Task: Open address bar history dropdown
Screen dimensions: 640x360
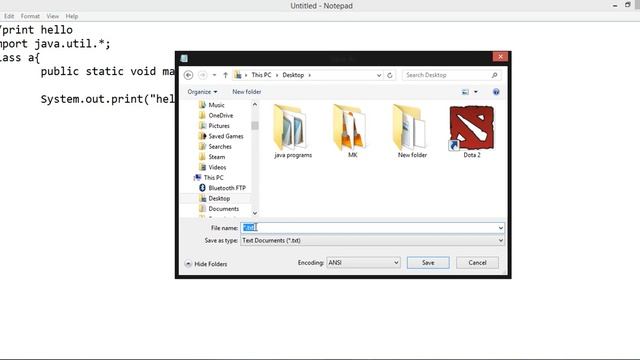Action: tap(379, 75)
